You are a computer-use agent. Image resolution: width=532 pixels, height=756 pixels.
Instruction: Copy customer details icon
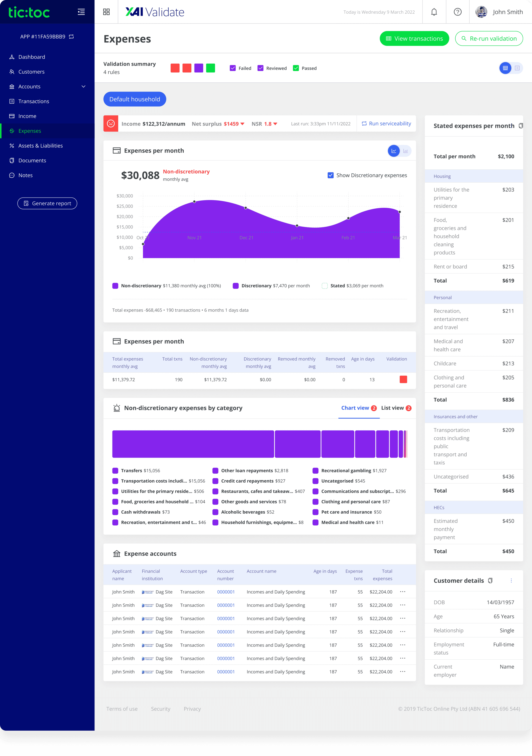pos(490,580)
